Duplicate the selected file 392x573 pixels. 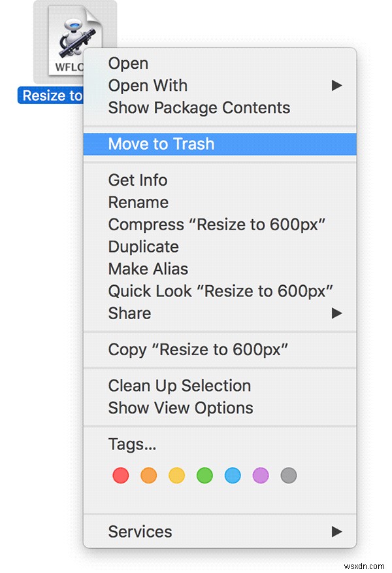144,247
